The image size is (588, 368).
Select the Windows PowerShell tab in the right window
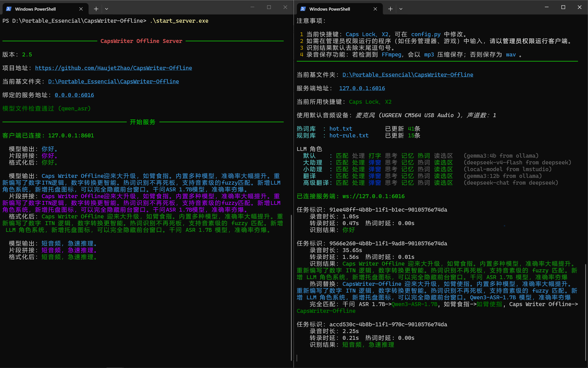[340, 9]
